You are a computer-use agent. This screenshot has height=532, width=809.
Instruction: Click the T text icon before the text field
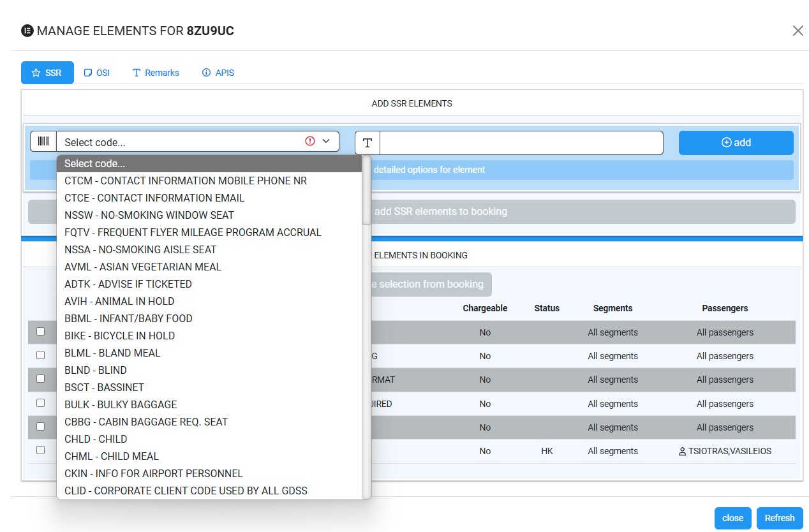(x=367, y=143)
